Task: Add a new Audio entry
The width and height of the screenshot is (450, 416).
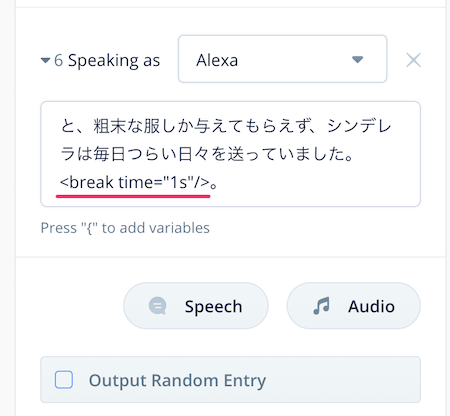Action: point(354,306)
